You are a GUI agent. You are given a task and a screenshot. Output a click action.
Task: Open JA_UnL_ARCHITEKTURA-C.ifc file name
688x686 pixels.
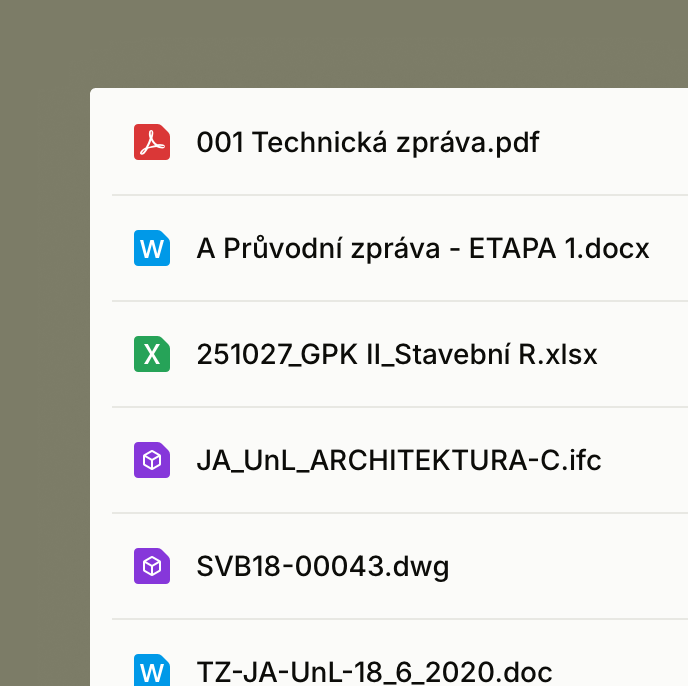tap(399, 460)
